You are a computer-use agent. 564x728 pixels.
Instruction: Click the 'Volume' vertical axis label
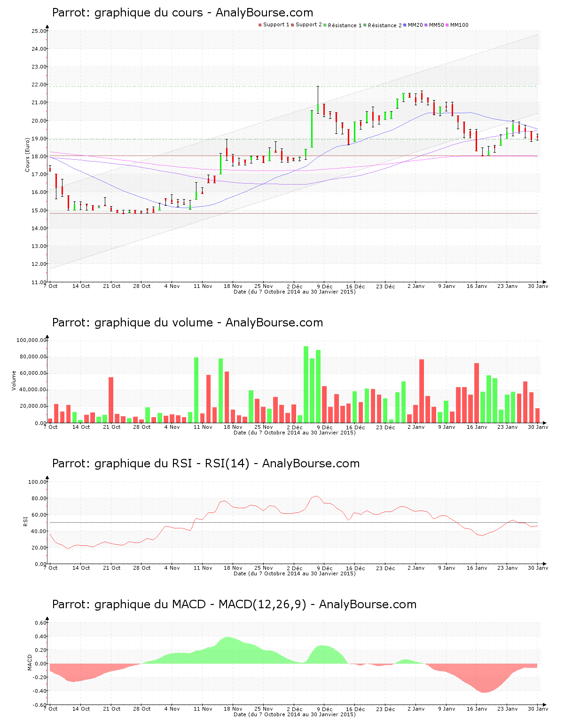14,380
